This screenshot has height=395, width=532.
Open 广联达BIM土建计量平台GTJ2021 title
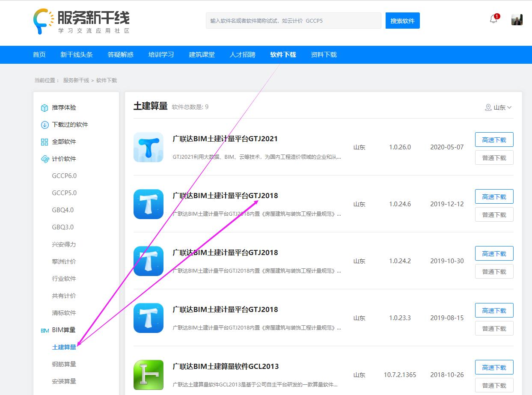[x=225, y=139]
